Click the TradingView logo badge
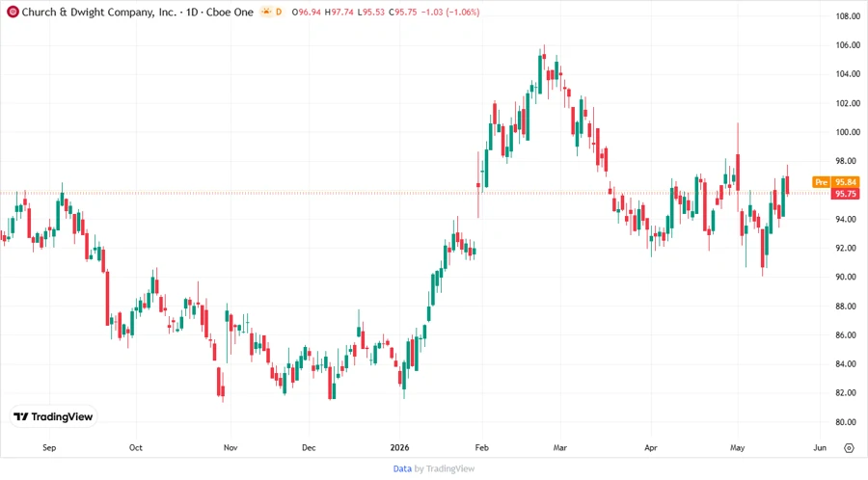The width and height of the screenshot is (868, 480). (53, 417)
